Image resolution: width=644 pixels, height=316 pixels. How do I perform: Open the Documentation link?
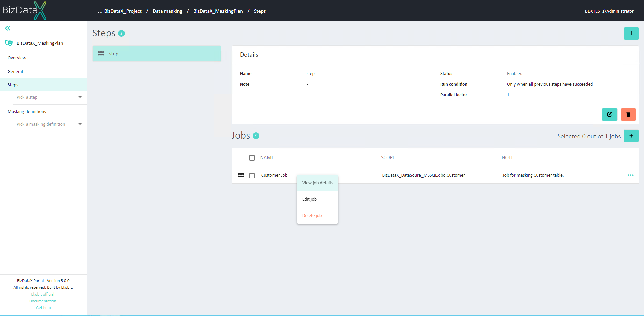43,301
